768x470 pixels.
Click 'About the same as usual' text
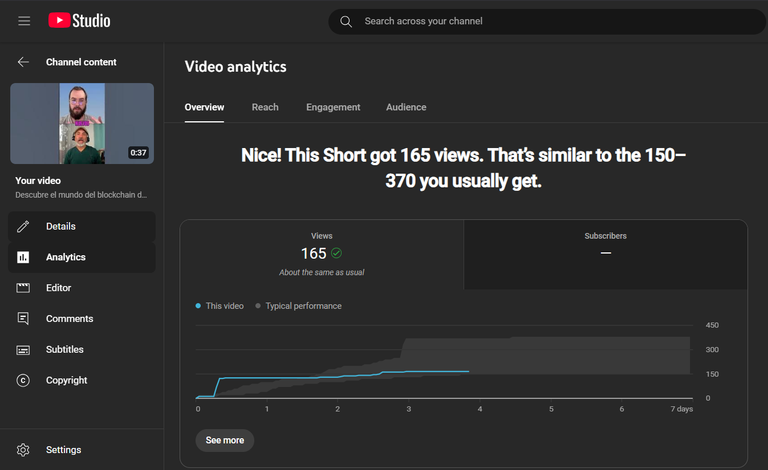(x=322, y=272)
